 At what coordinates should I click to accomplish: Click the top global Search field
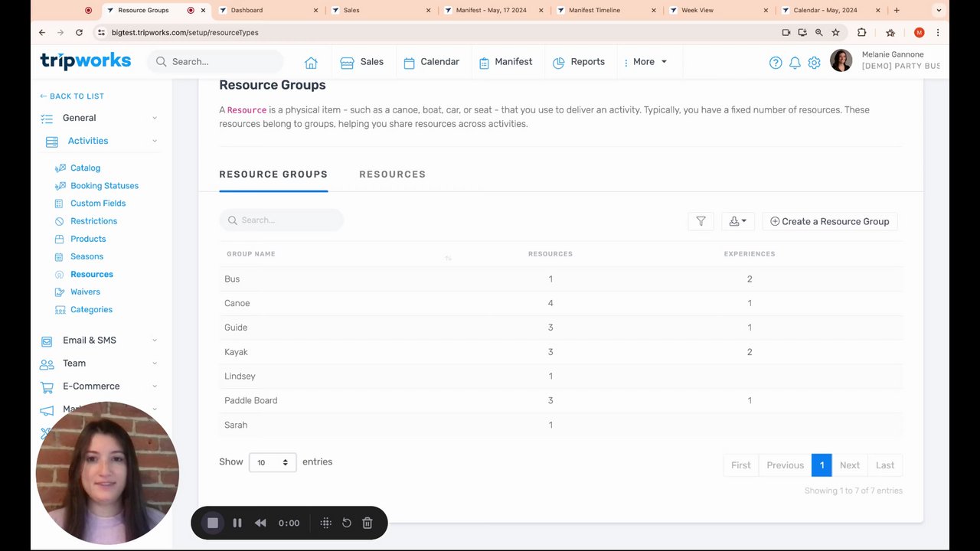215,62
